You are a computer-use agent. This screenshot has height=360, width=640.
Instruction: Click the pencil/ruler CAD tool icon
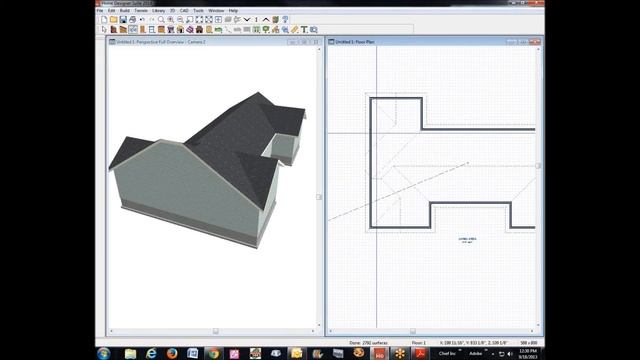click(295, 29)
